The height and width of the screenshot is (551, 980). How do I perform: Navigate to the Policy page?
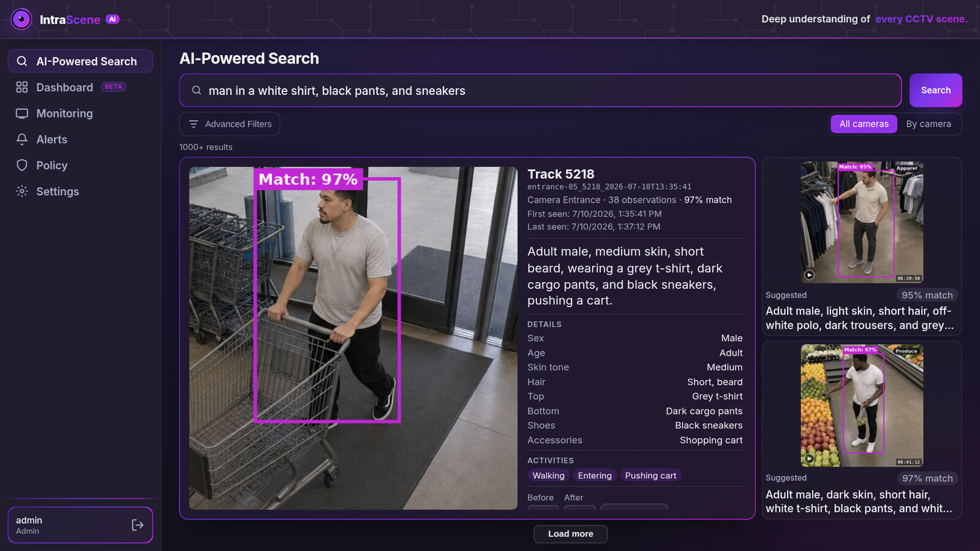[80, 165]
